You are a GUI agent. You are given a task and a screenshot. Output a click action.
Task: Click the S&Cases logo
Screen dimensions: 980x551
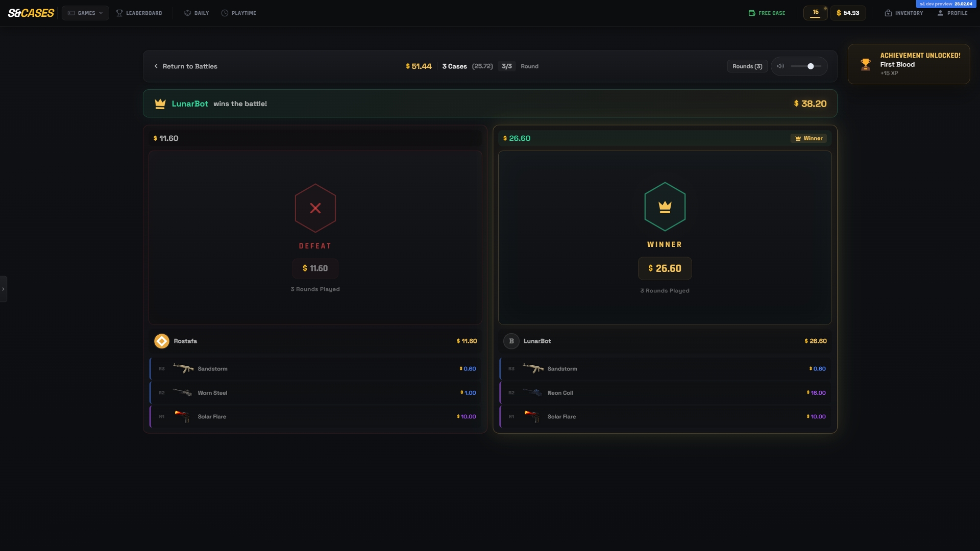[x=31, y=13]
